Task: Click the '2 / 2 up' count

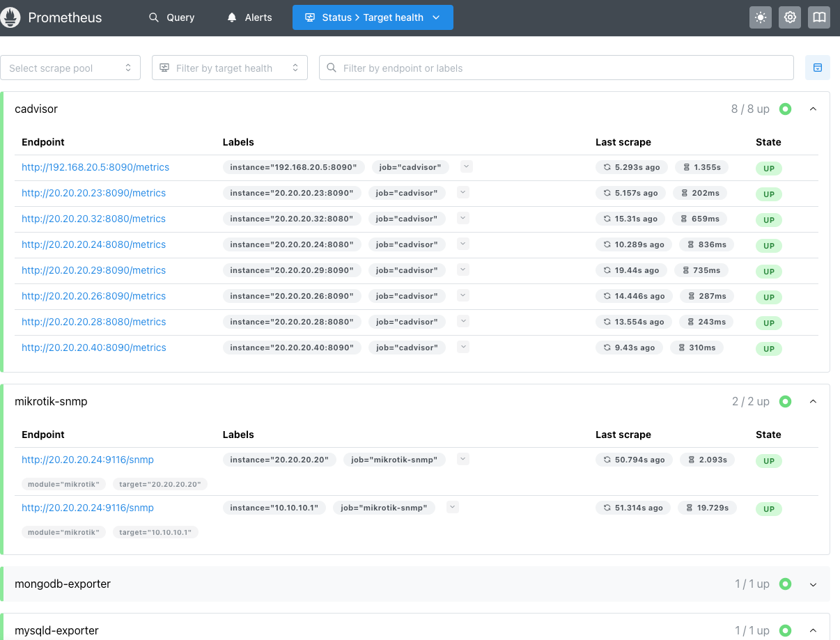Action: point(750,402)
